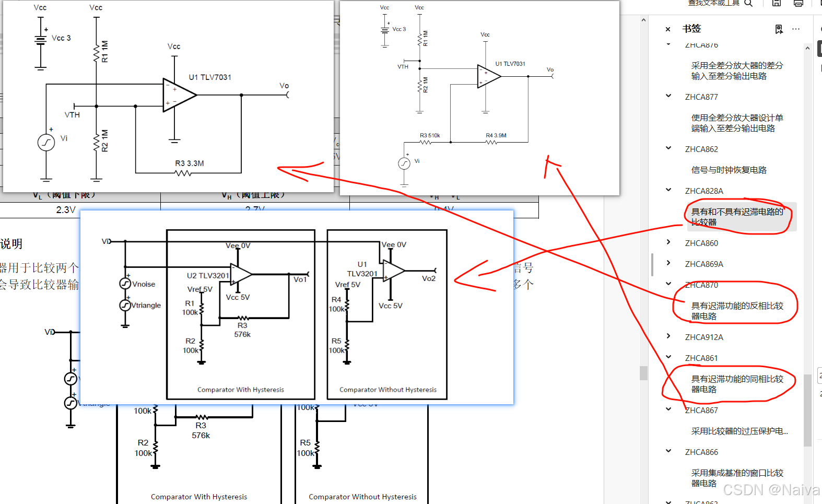Expand the ZHCA912A bookmark
Image resolution: width=822 pixels, height=504 pixels.
[668, 336]
